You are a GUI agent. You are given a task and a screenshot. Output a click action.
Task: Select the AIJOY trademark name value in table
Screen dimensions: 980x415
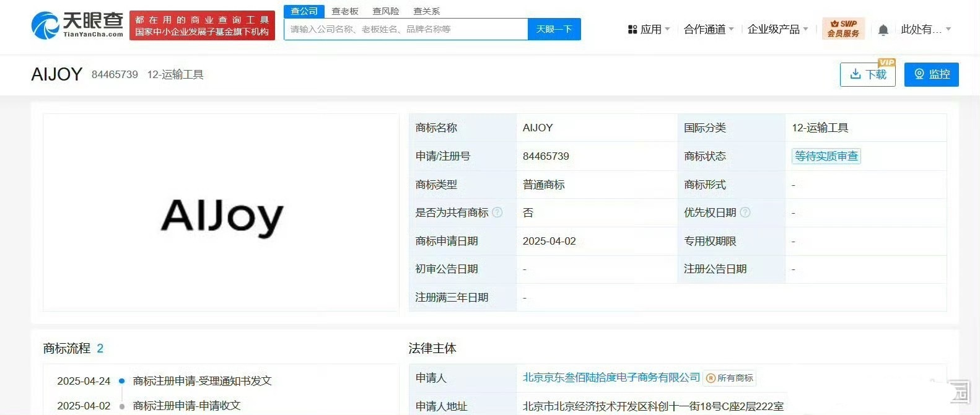538,128
